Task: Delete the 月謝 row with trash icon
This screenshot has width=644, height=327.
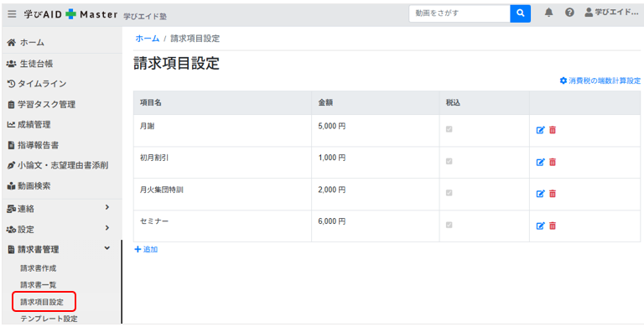Action: pos(553,130)
